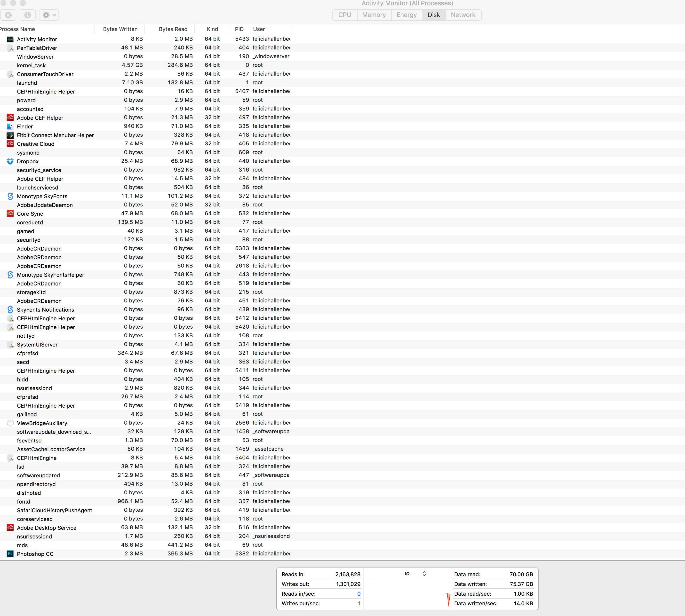Click the Core Sync process icon
The width and height of the screenshot is (685, 616).
(10, 213)
